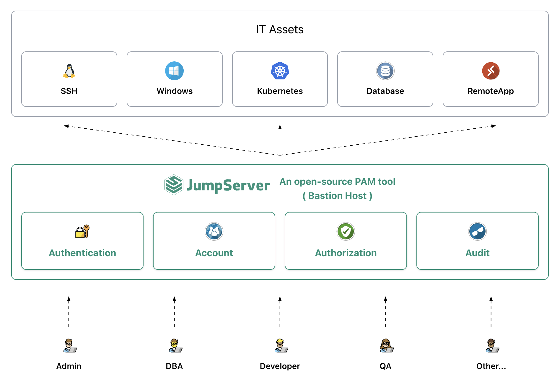Click the JumpServer wordmark text
The height and width of the screenshot is (392, 557).
click(228, 185)
